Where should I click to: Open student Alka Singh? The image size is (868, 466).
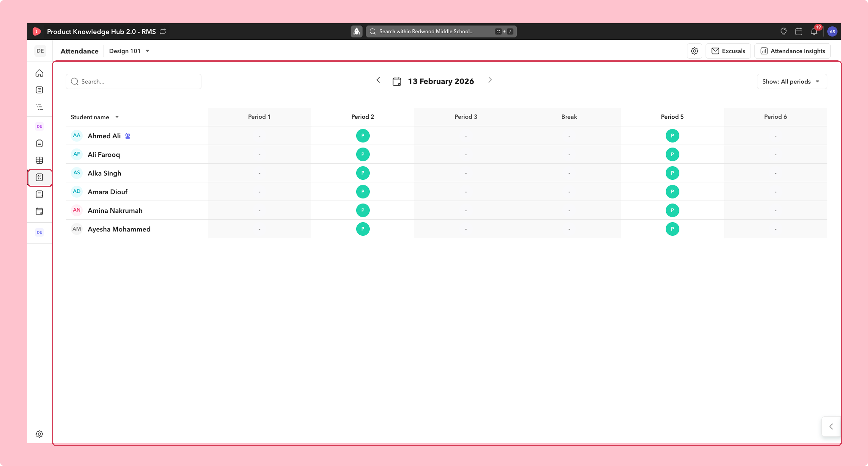104,173
